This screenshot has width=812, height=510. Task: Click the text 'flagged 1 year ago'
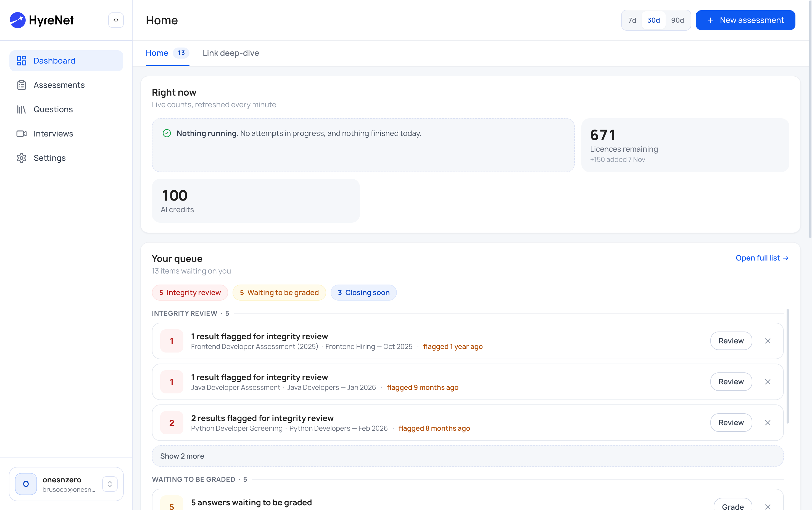[453, 346]
